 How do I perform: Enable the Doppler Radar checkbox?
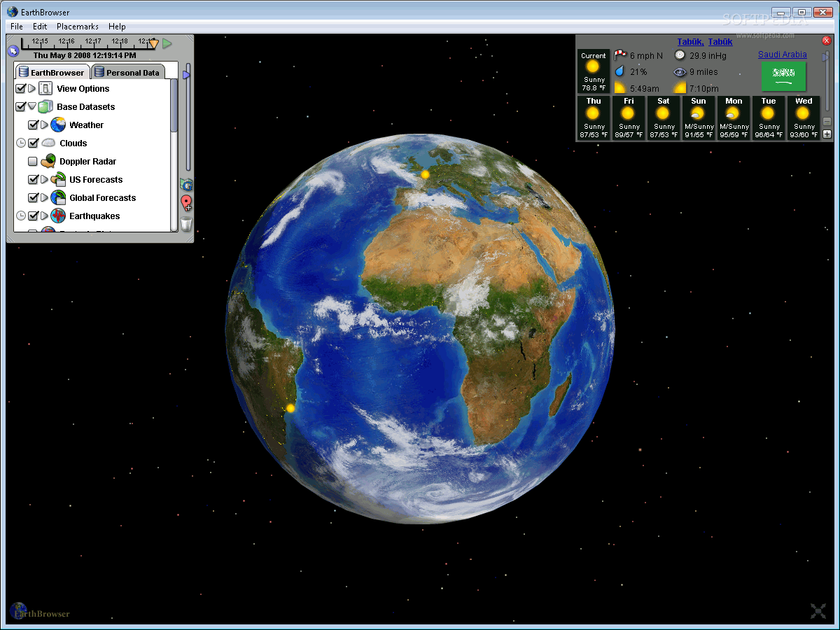tap(33, 162)
